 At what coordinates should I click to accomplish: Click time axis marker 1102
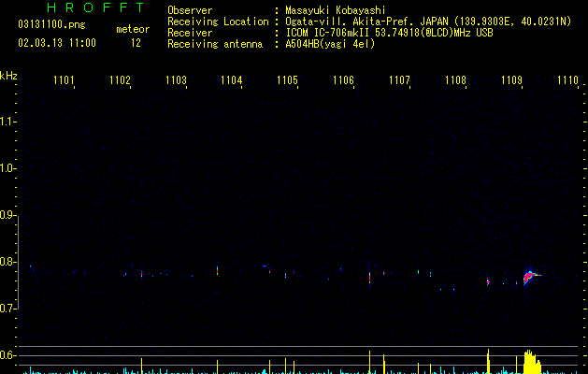click(120, 80)
